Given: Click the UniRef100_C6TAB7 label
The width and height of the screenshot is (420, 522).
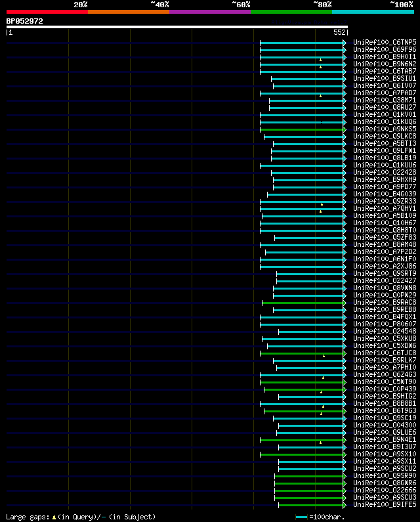Looking at the screenshot, I should click(385, 72).
